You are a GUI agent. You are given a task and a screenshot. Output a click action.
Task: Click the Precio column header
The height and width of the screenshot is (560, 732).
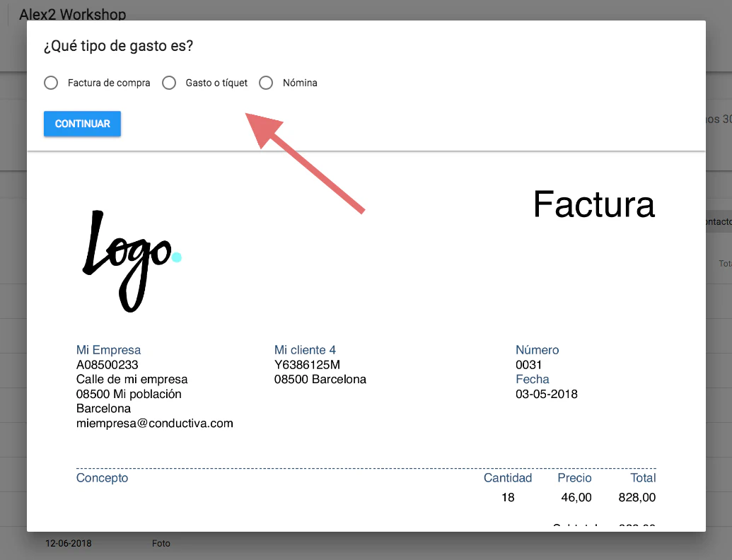coord(574,478)
